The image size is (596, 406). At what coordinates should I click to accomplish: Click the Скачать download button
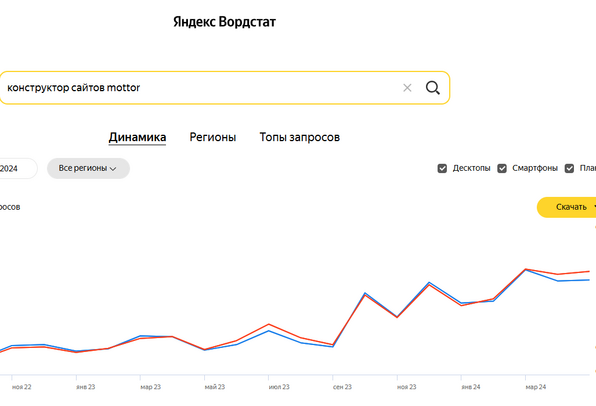567,207
